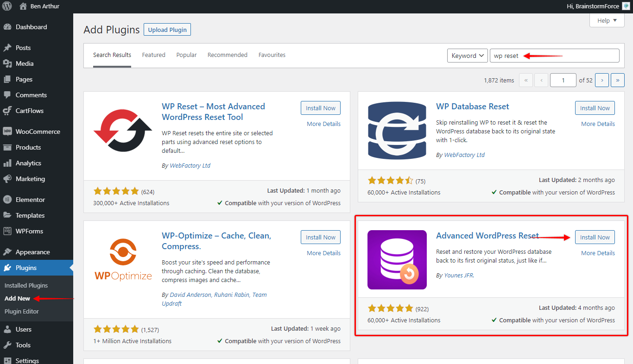Image resolution: width=633 pixels, height=364 pixels.
Task: Go to the next results page
Action: click(x=601, y=80)
